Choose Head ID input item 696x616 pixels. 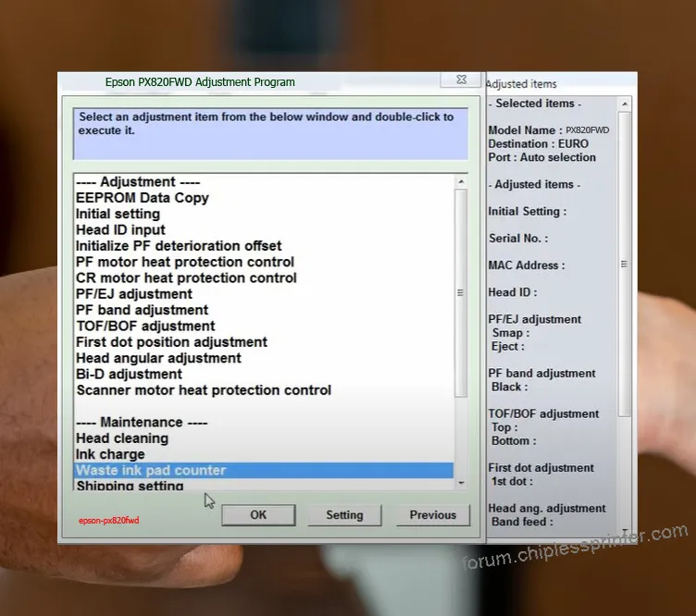click(120, 229)
